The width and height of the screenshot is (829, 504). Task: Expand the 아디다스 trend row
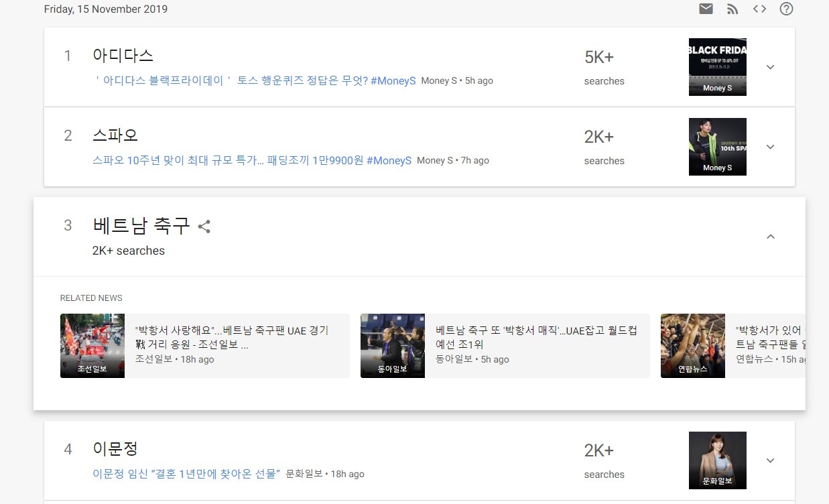tap(770, 67)
